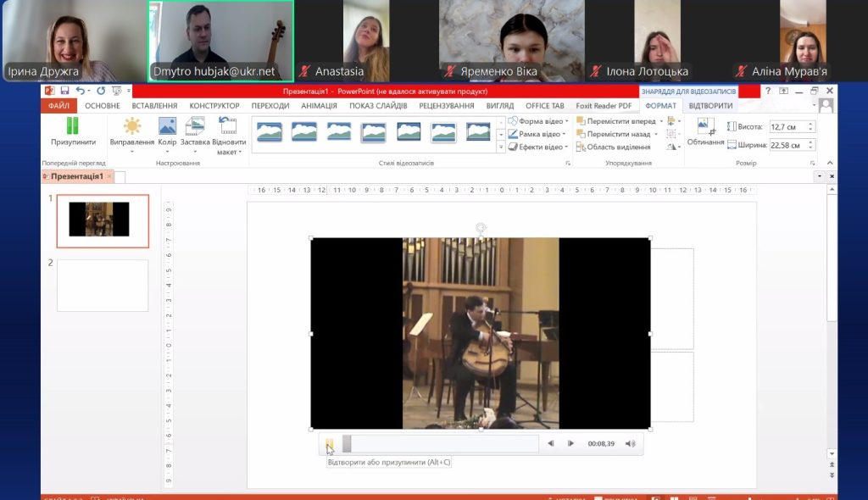Viewport: 868px width, 500px height.
Task: Click the video progress seek bar
Action: tap(441, 443)
